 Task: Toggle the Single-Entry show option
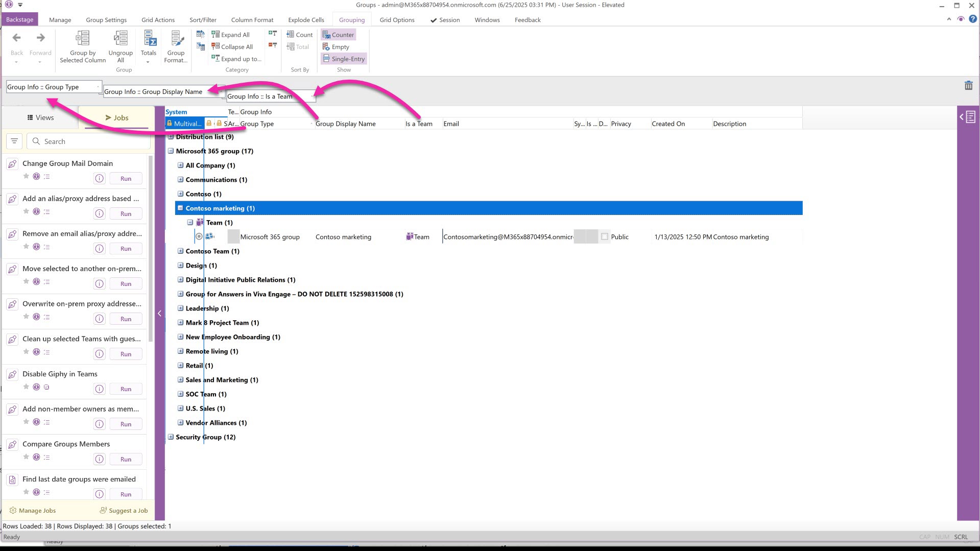(343, 59)
